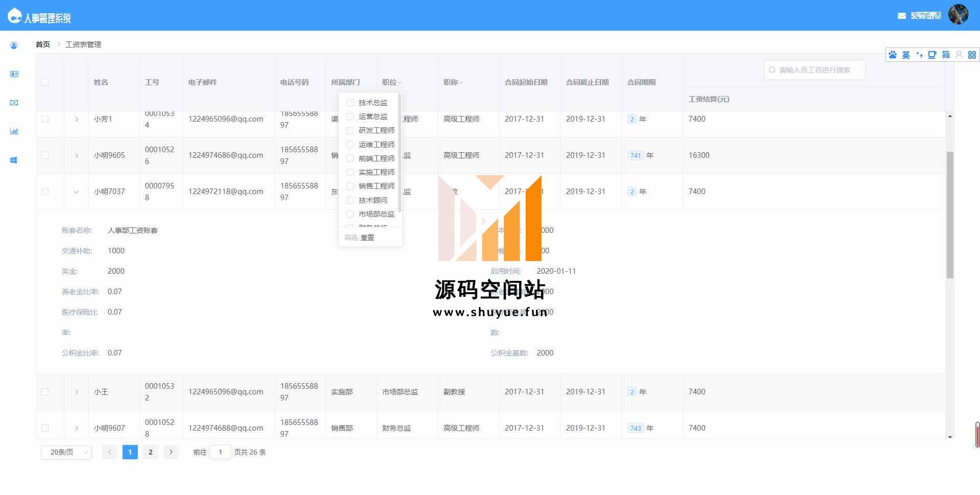Select the checkbox for row 小芳1
This screenshot has width=980, height=495.
(45, 119)
